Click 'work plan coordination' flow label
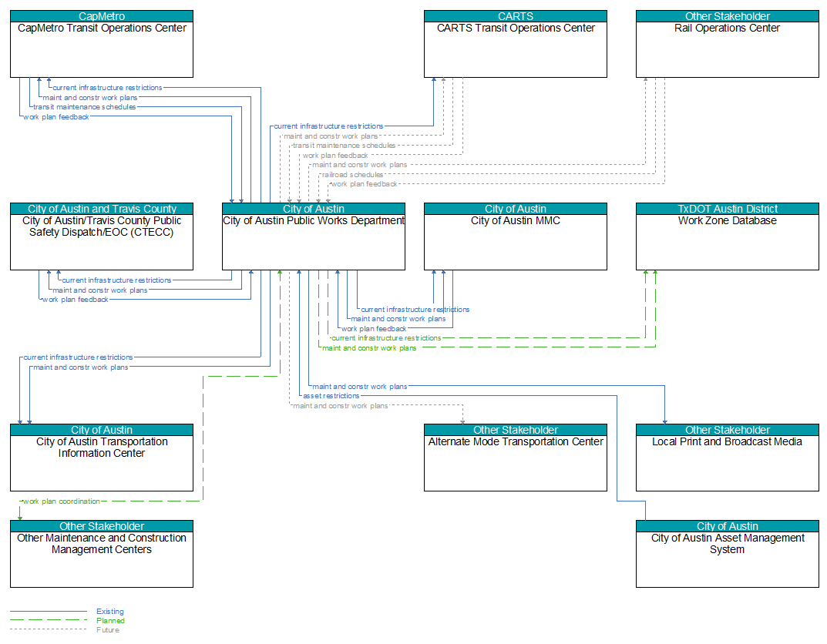 [x=62, y=501]
